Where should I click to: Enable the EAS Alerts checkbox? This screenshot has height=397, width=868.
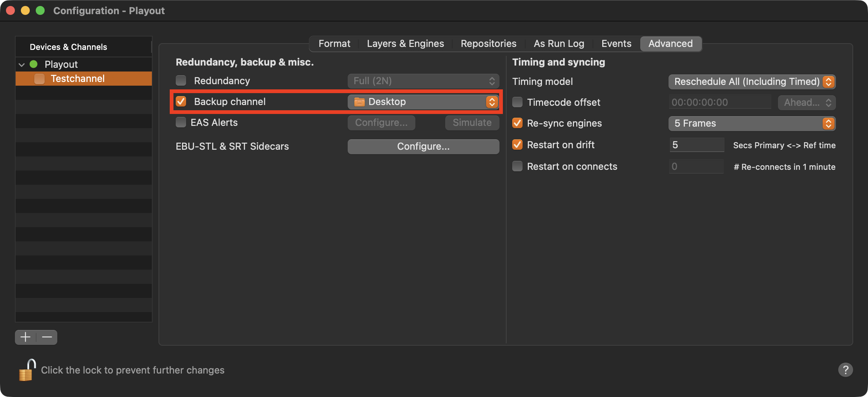181,122
